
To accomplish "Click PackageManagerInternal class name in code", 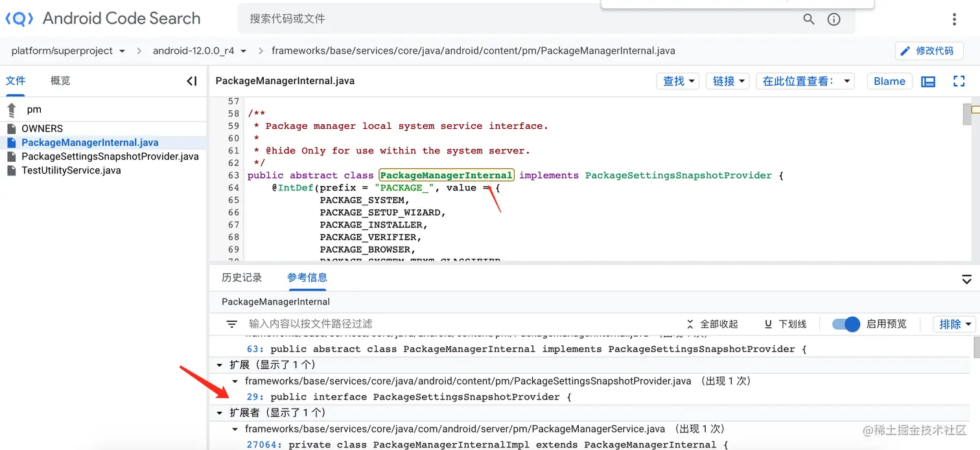I will click(447, 175).
